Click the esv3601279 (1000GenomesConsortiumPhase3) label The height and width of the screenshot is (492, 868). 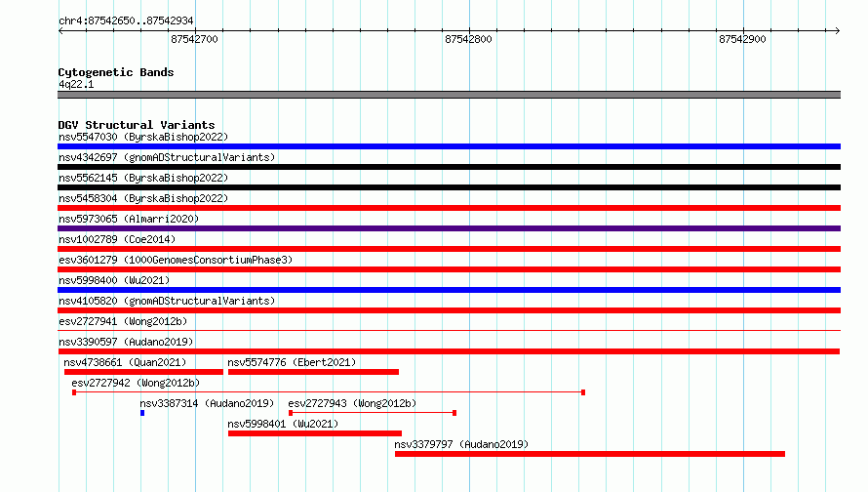click(176, 260)
